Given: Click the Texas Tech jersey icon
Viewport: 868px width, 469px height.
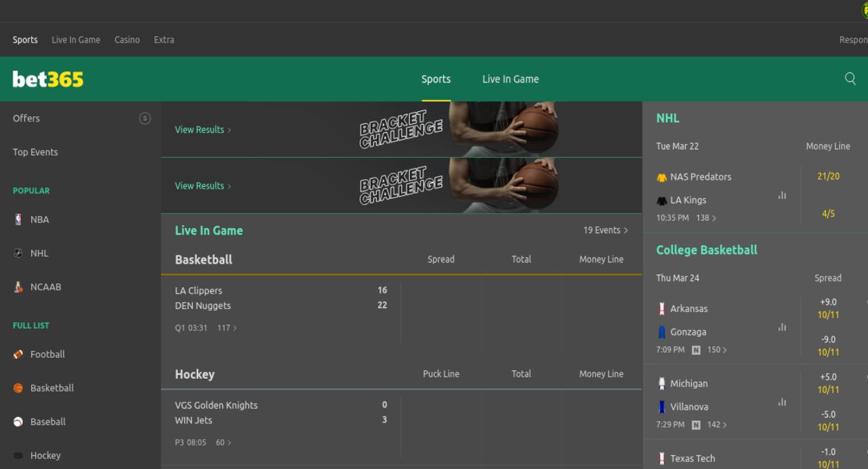Looking at the screenshot, I should pyautogui.click(x=661, y=458).
